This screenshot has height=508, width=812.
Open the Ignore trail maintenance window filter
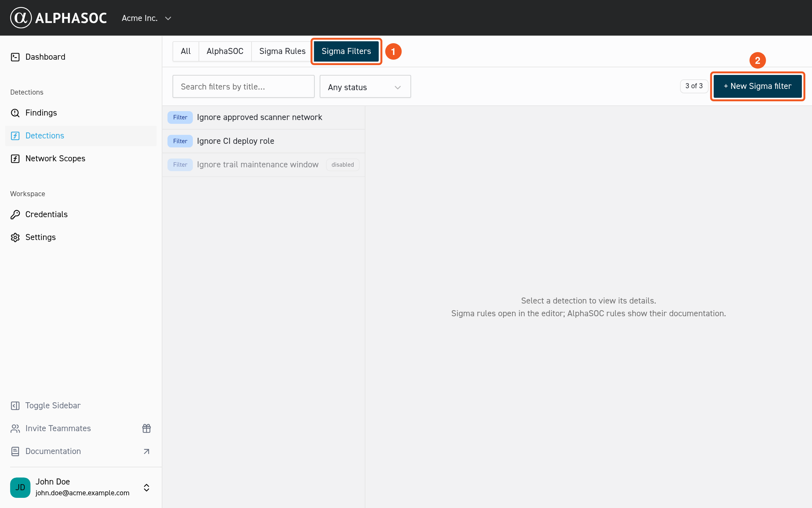[x=263, y=165]
